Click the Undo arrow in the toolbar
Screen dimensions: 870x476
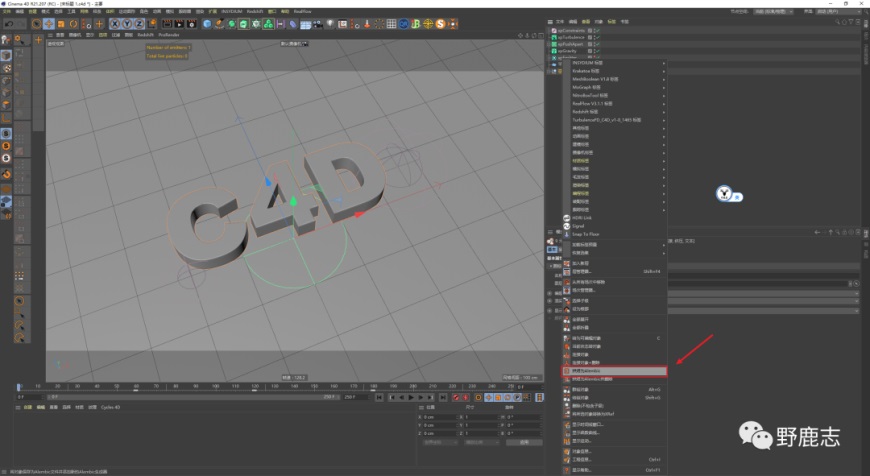pos(9,24)
